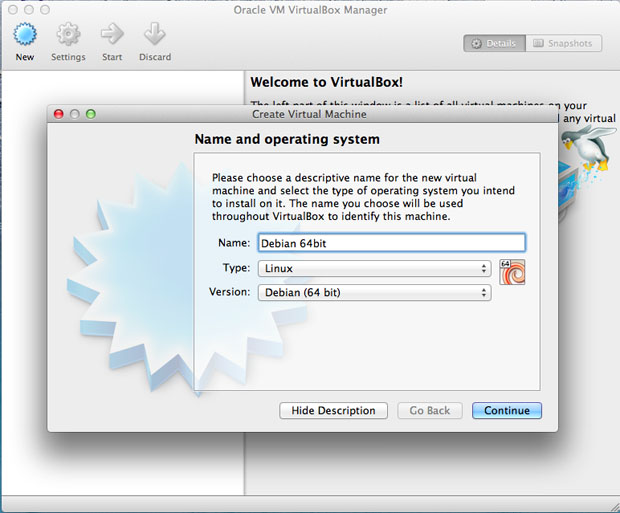Switch to the Snapshots view tab

[563, 44]
